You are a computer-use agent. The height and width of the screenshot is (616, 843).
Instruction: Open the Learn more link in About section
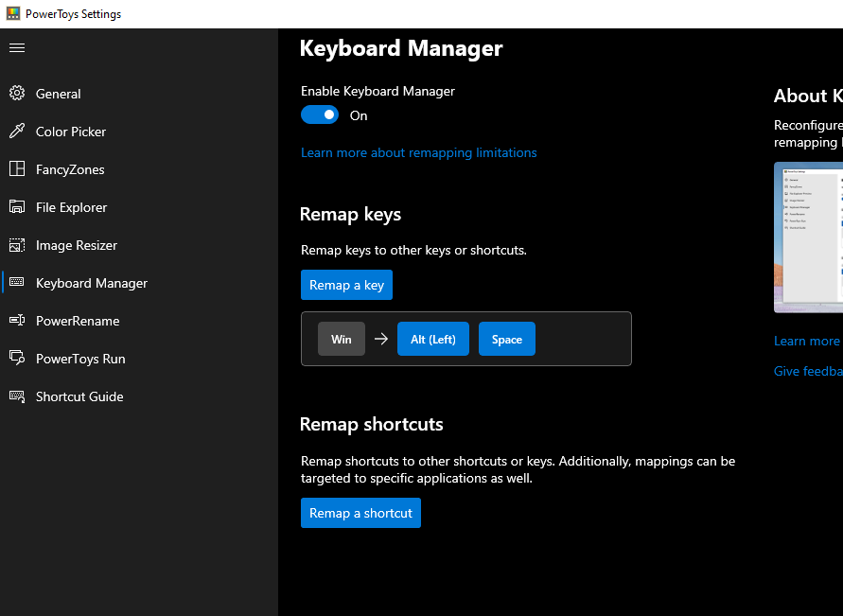coord(808,341)
